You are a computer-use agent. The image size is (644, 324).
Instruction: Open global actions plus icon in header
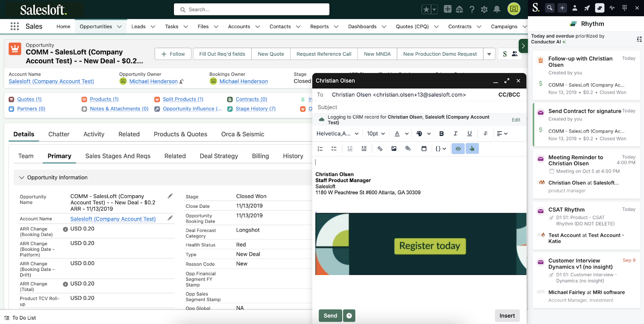(448, 9)
